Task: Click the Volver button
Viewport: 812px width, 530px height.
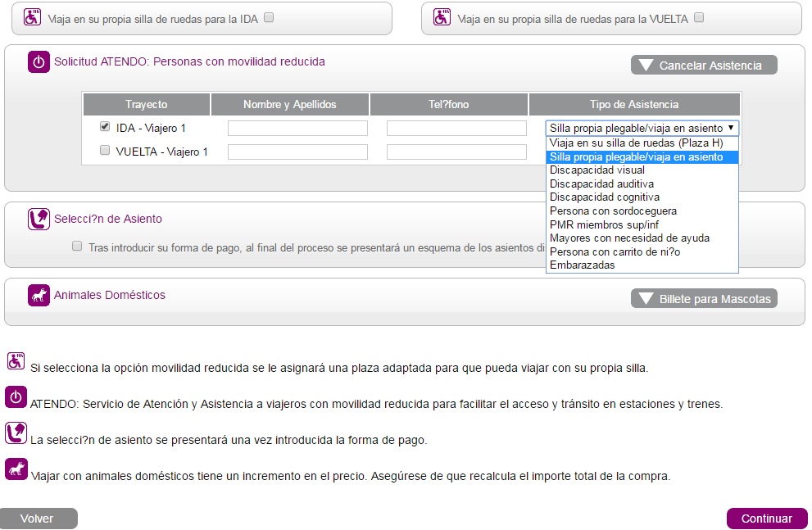Action: pos(38,519)
